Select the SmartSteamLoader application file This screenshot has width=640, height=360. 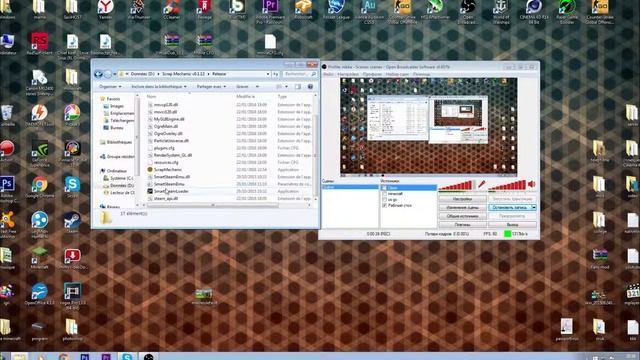click(171, 191)
